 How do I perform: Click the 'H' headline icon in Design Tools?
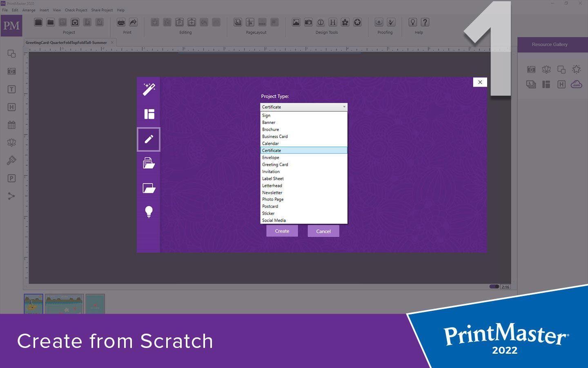334,22
